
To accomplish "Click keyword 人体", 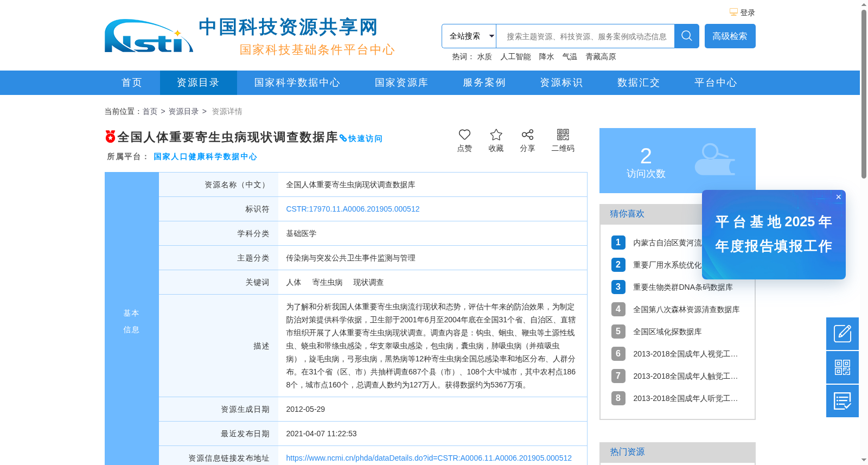I will click(x=293, y=282).
